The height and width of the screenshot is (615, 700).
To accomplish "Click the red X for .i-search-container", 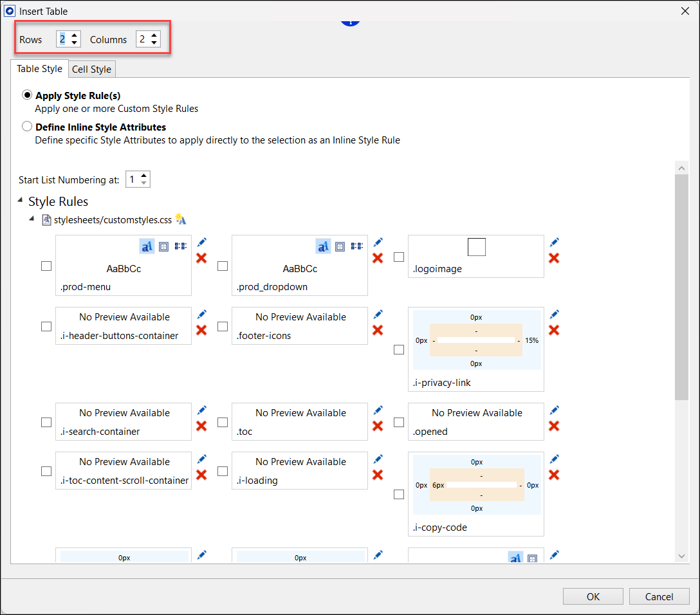I will (x=201, y=426).
